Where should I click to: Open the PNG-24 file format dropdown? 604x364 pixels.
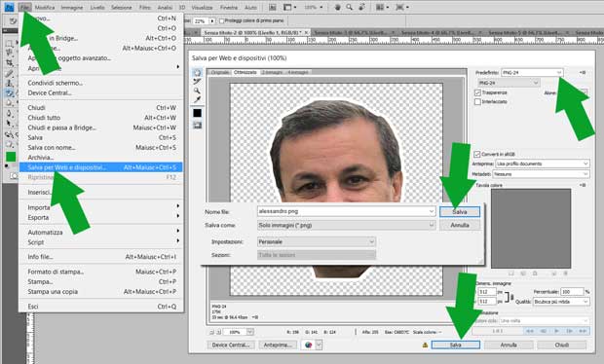509,83
